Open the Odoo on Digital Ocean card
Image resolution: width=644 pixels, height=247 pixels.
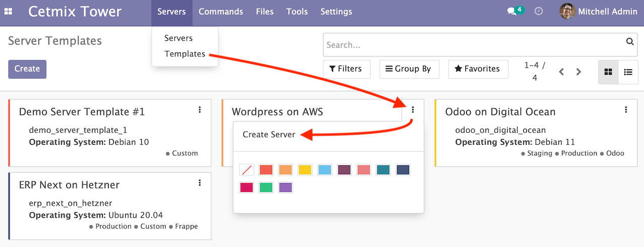[x=536, y=133]
